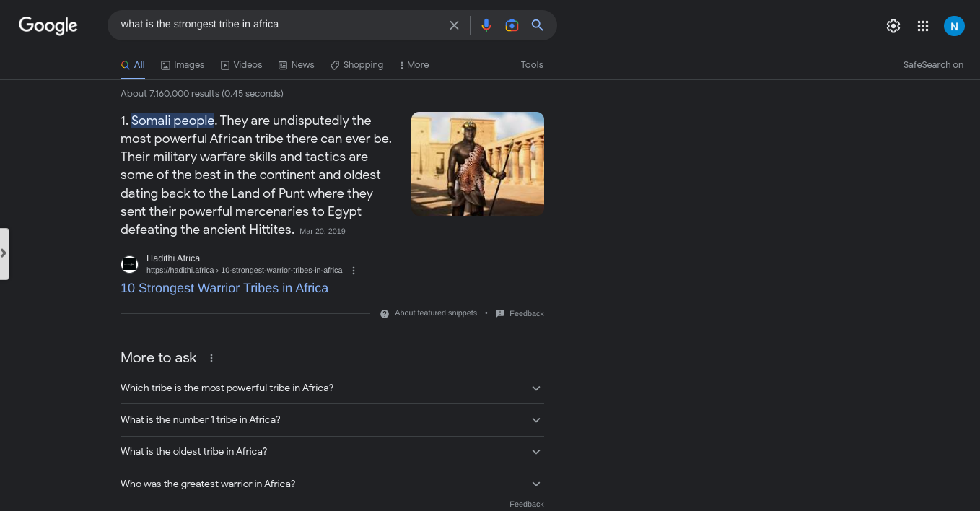Click the Hadithi Africa site favicon
Image resolution: width=980 pixels, height=511 pixels.
pos(129,264)
